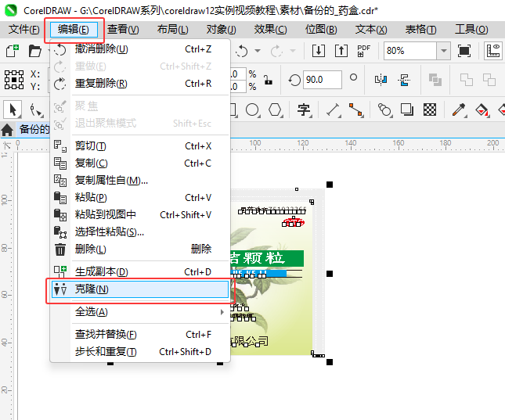Screen dimensions: 505x420
Task: Select the Connector tool
Action: click(356, 110)
